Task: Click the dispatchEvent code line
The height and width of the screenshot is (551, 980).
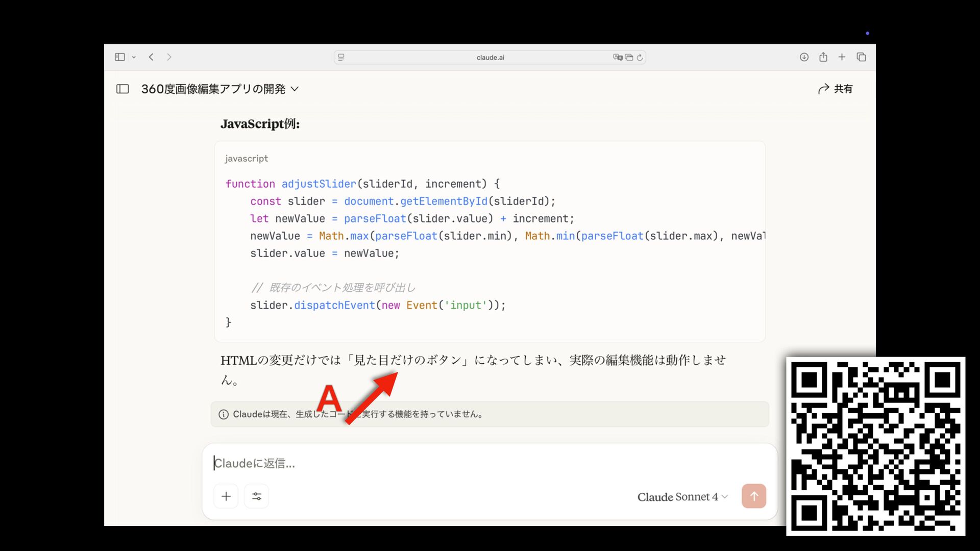Action: pyautogui.click(x=378, y=305)
